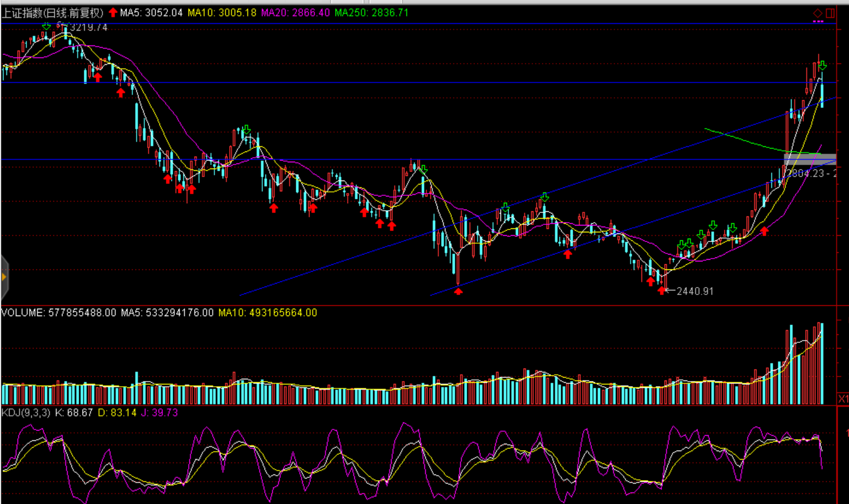Click the red split-panel icon at top right
849x504 pixels.
point(830,13)
